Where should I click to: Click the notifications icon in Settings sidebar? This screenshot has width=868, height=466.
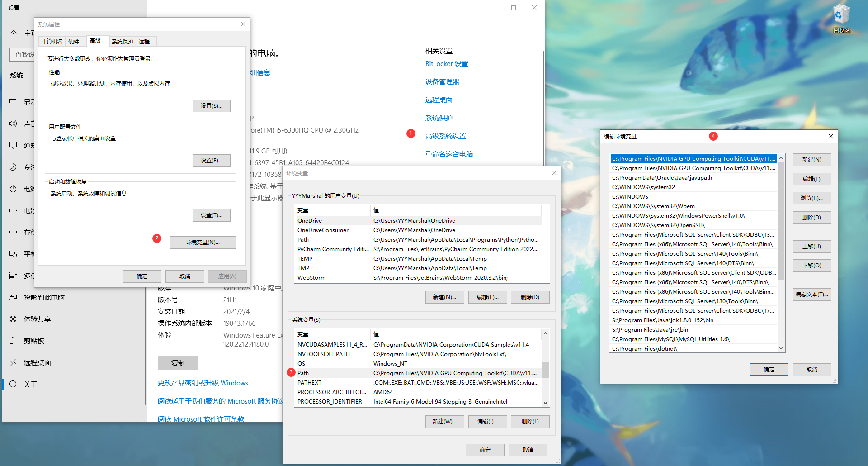[x=13, y=145]
